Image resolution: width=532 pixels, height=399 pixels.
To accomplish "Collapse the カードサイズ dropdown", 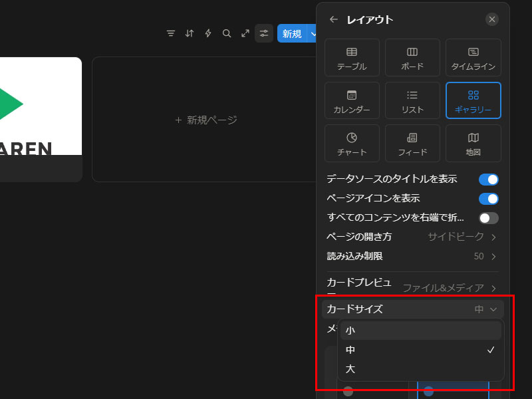I will click(x=412, y=309).
